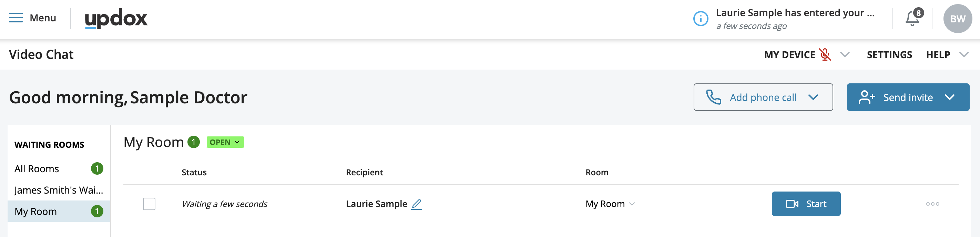Click the info icon beside notification
This screenshot has height=237, width=980.
pos(701,19)
